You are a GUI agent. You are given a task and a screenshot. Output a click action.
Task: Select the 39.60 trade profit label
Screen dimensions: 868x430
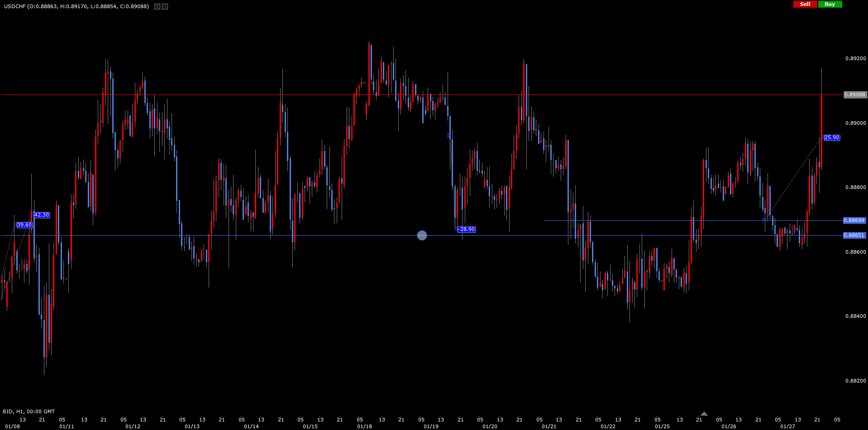coord(24,225)
